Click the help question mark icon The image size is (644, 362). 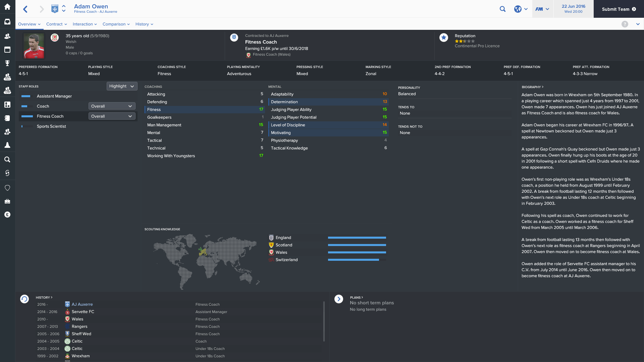[x=625, y=24]
